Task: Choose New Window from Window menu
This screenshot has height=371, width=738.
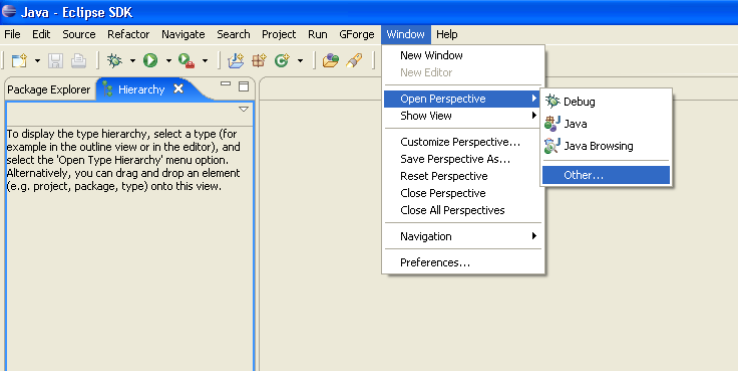Action: tap(463, 56)
